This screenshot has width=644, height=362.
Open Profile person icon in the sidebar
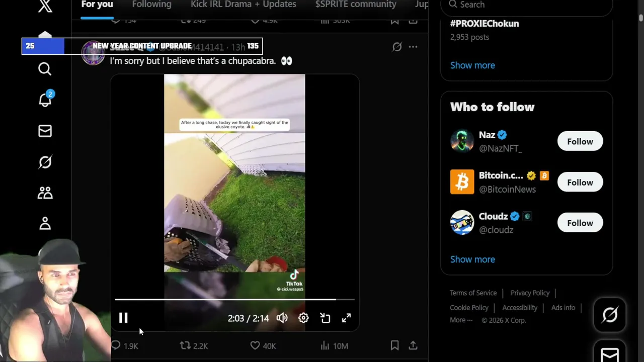click(x=45, y=224)
